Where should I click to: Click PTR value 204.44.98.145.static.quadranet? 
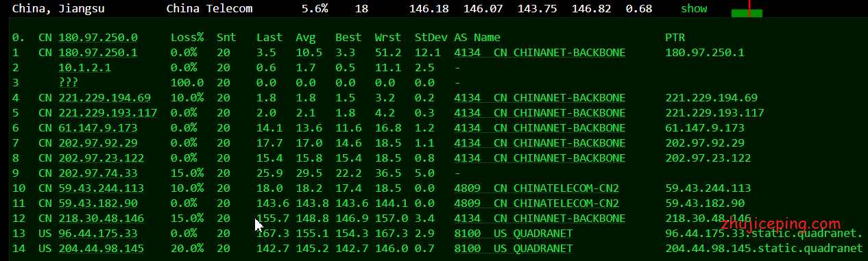coord(764,249)
